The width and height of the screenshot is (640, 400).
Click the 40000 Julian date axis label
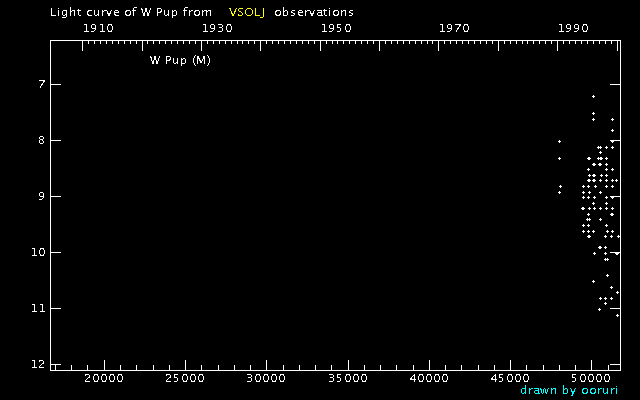pos(429,379)
